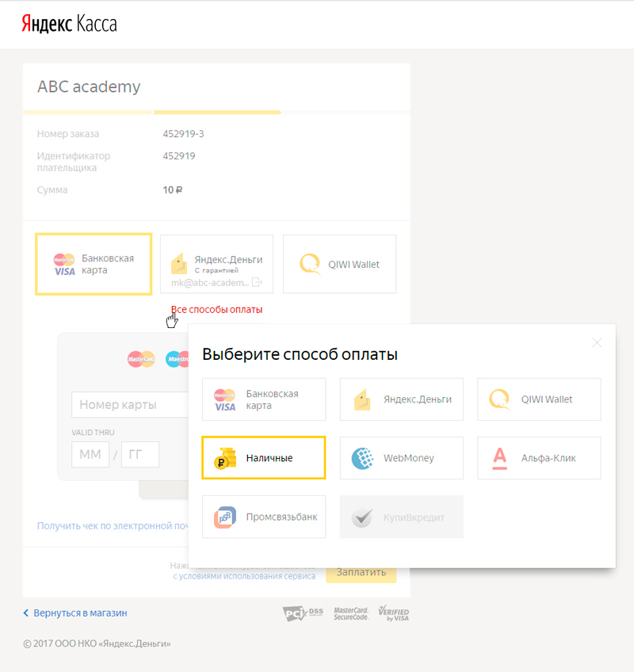Viewport: 634px width, 672px height.
Task: Click the ММ expiry month field
Action: tap(90, 454)
